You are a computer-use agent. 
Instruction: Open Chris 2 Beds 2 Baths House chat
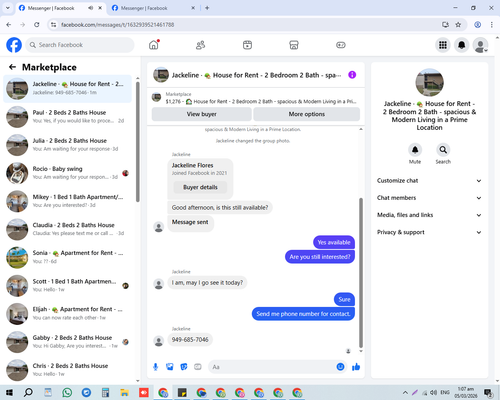coord(68,370)
